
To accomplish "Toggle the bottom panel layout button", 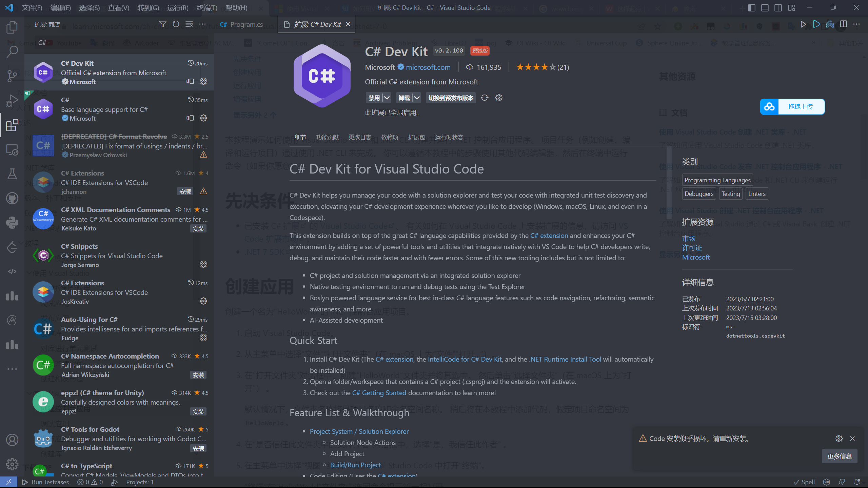I will 765,7.
